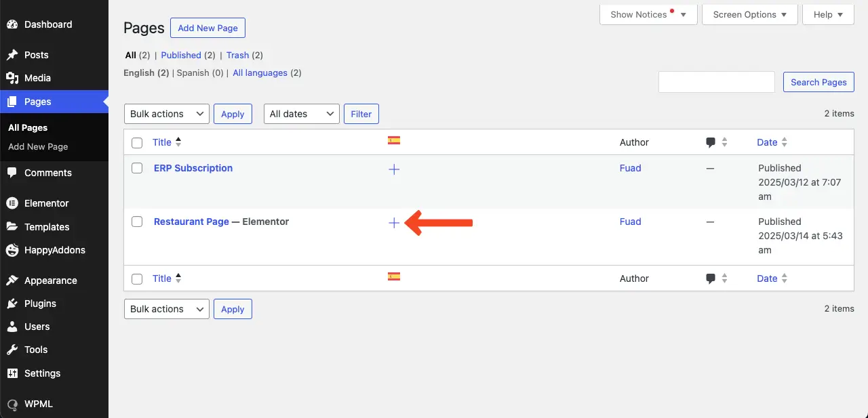This screenshot has width=868, height=418.
Task: Open the All dates dropdown
Action: pos(302,114)
